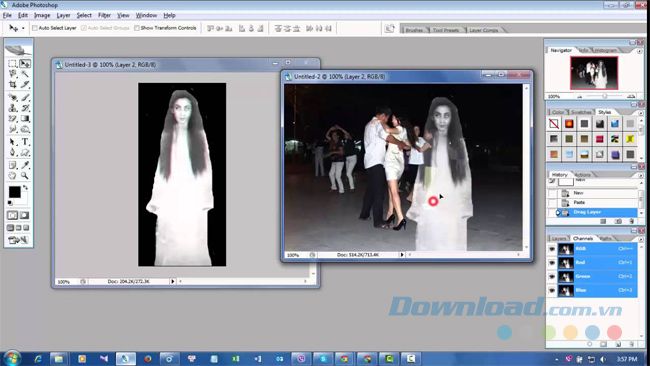
Task: Set history brush source for Drag Layer state
Action: 552,212
